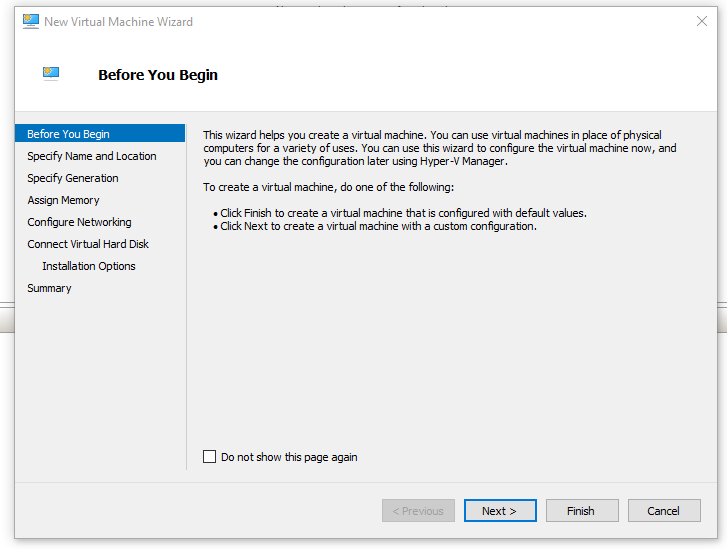The width and height of the screenshot is (727, 549).
Task: Click the wizard introduction paragraph text
Action: 440,148
